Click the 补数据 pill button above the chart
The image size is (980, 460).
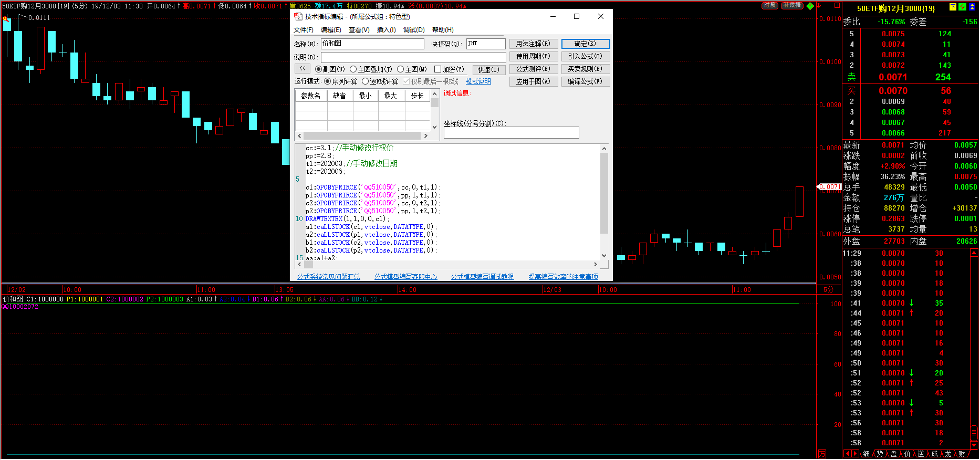point(792,5)
